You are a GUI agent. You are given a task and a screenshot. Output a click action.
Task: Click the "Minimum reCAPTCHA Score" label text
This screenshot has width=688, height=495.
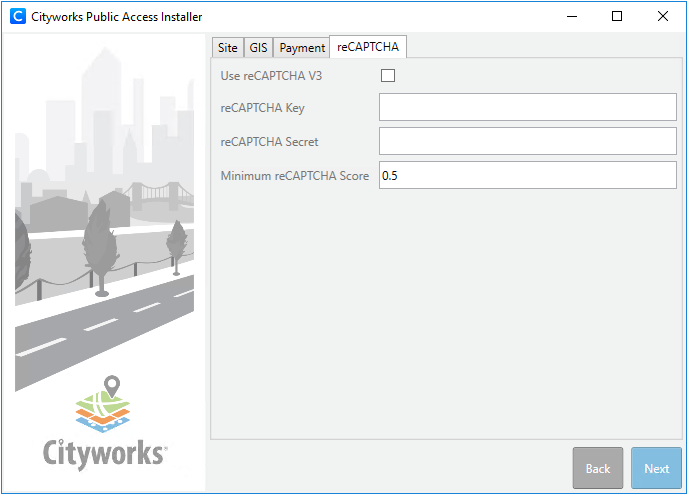coord(294,176)
